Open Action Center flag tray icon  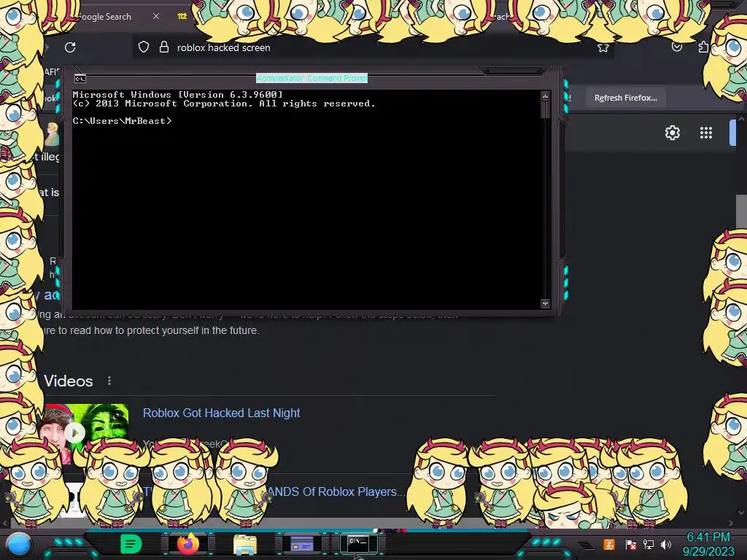(630, 544)
